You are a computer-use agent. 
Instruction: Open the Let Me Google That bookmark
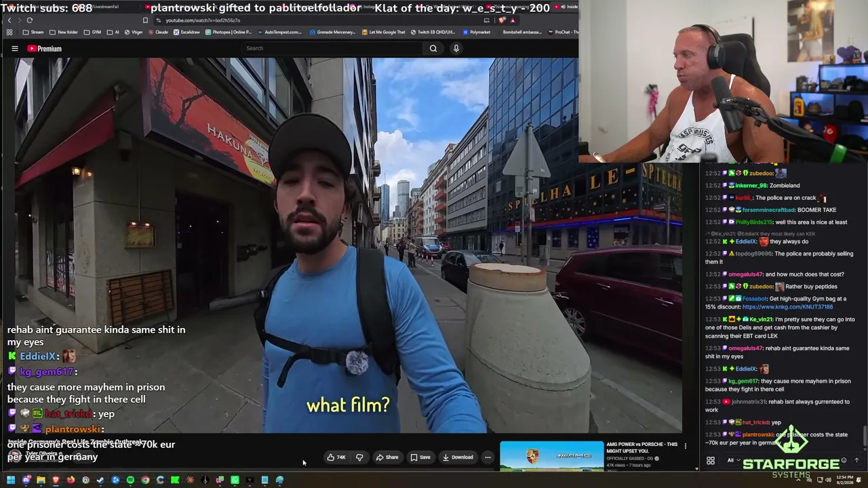point(383,32)
